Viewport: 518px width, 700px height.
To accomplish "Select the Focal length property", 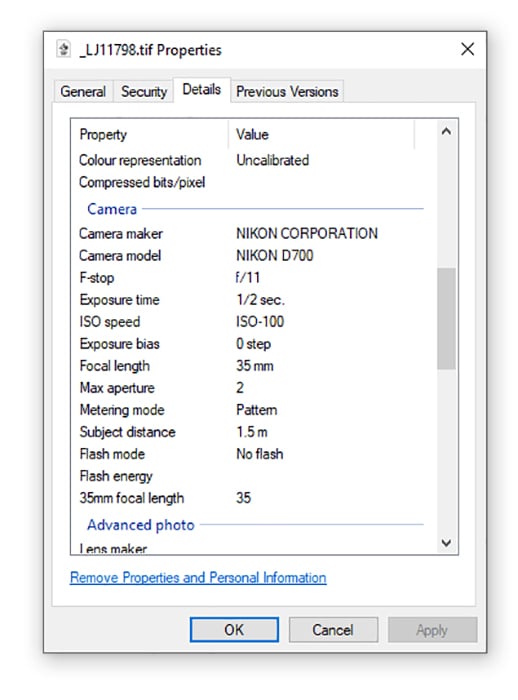I will 114,366.
